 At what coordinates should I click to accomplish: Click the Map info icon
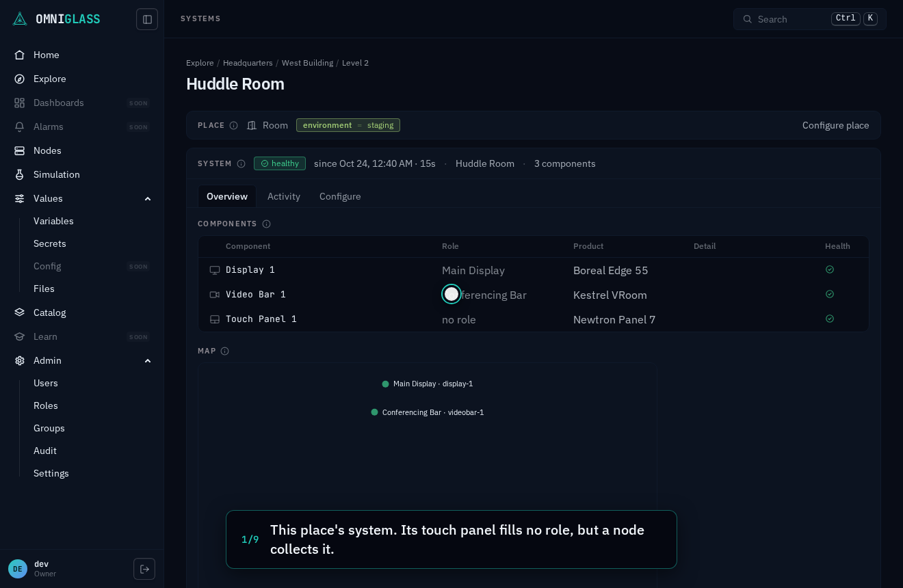(224, 351)
